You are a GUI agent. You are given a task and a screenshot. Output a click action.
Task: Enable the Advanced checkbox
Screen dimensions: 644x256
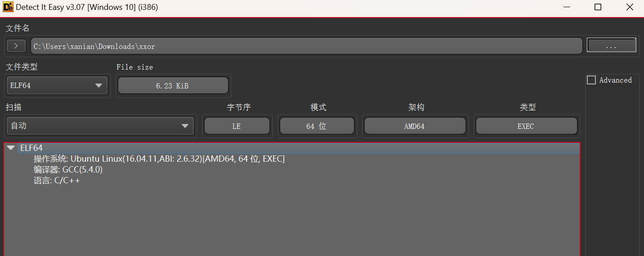591,80
